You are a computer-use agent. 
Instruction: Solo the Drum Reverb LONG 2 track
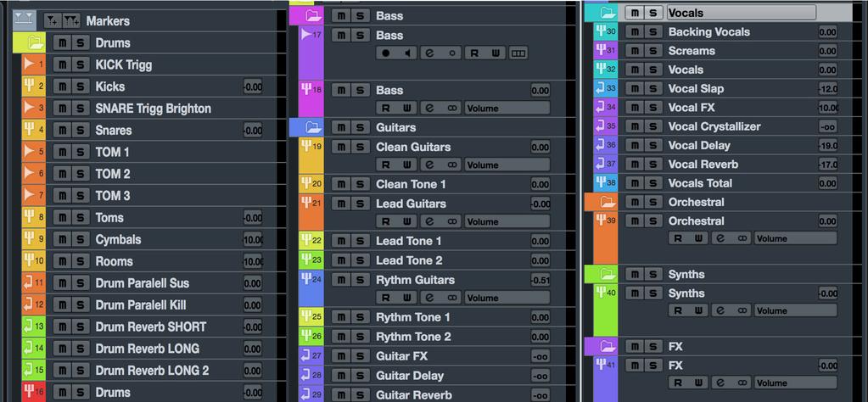click(x=81, y=371)
